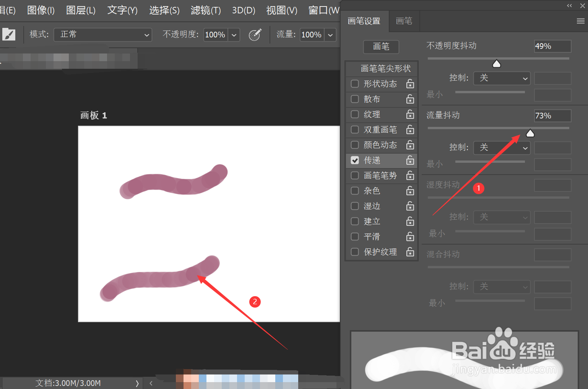
Task: Click the lock icon next to 颜色动态
Action: pyautogui.click(x=410, y=145)
